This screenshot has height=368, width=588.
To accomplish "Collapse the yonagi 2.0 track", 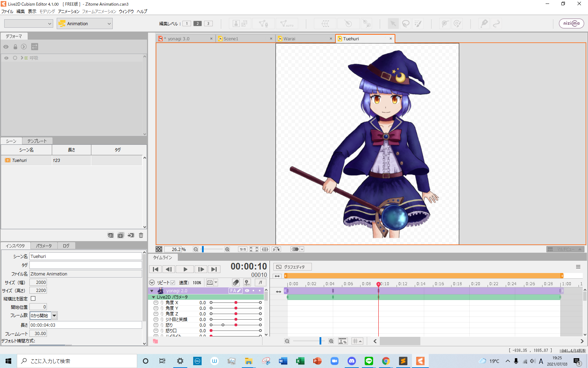I will point(152,291).
